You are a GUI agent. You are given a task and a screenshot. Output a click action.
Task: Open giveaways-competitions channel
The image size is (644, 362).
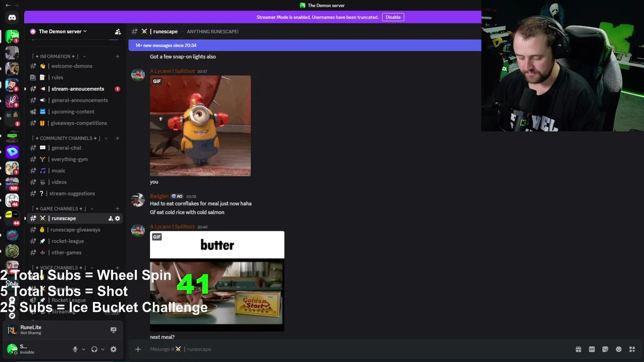pyautogui.click(x=74, y=123)
